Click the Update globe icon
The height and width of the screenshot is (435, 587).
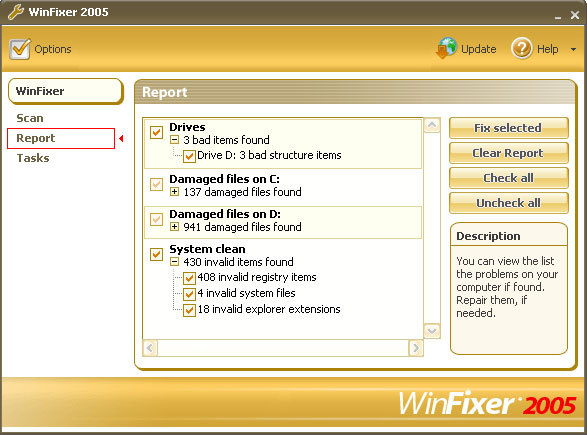(x=447, y=48)
